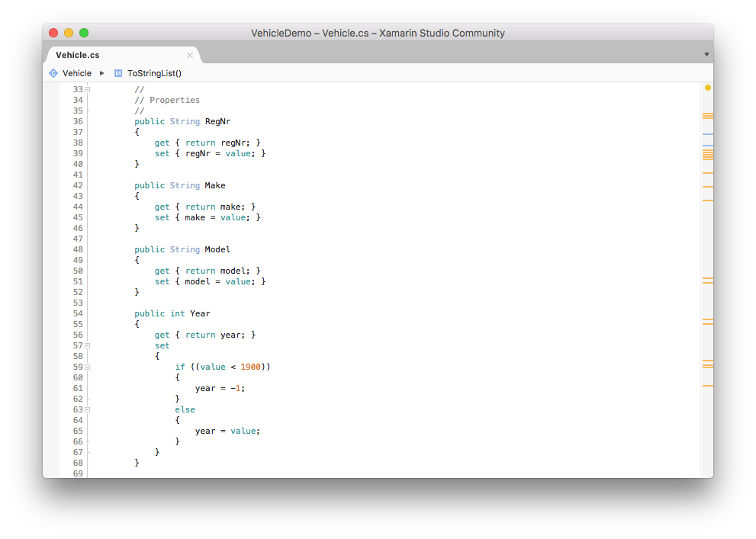Click "return regNr;" on line 38
Viewport: 756px width, 539px height.
coord(218,143)
